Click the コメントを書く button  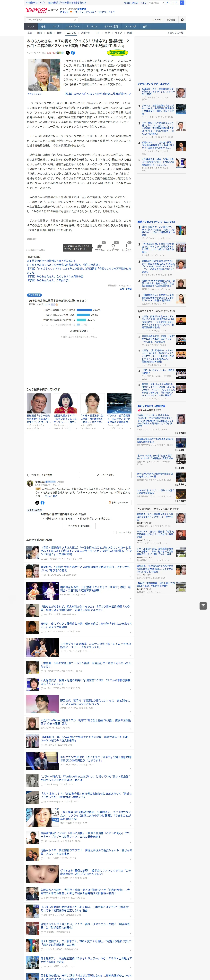(x=105, y=475)
